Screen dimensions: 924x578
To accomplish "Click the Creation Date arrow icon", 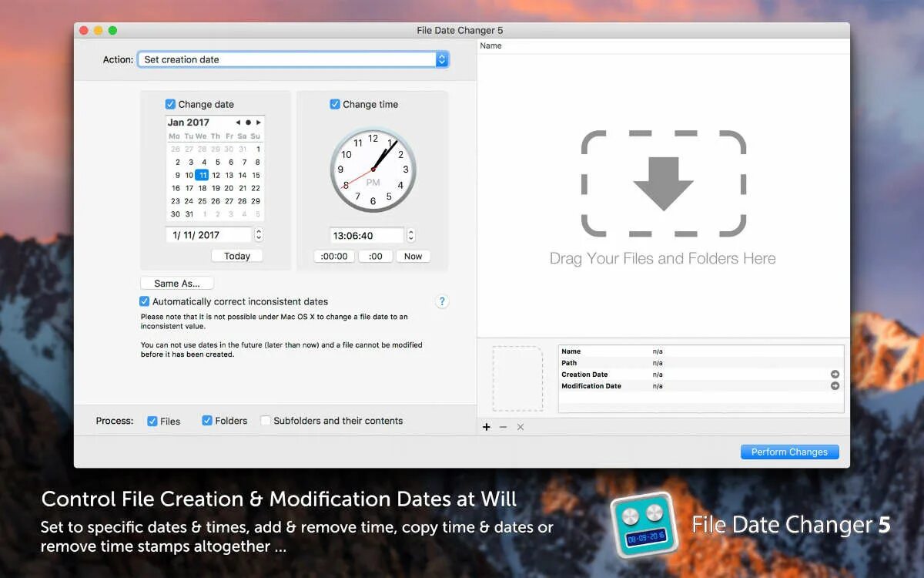I will tap(835, 375).
